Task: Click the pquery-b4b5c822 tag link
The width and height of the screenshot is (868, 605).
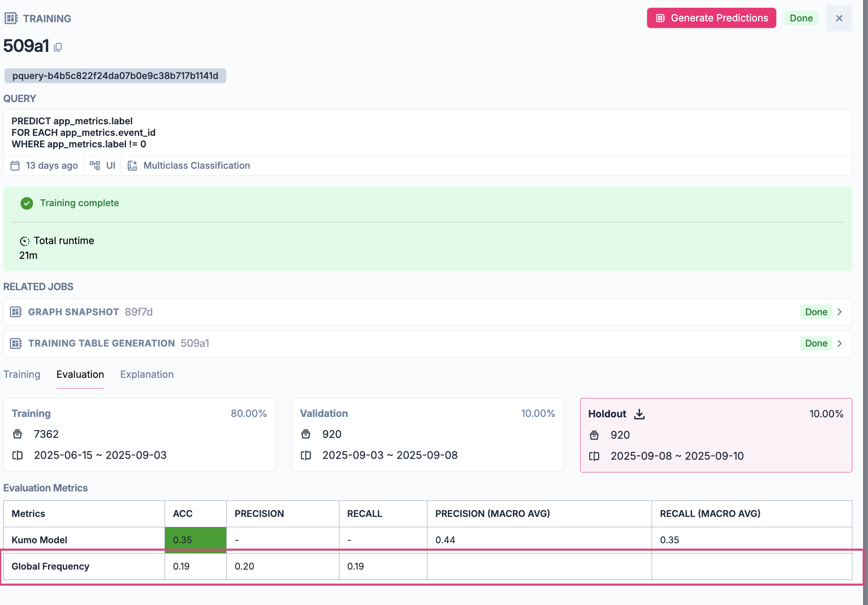Action: [x=115, y=76]
